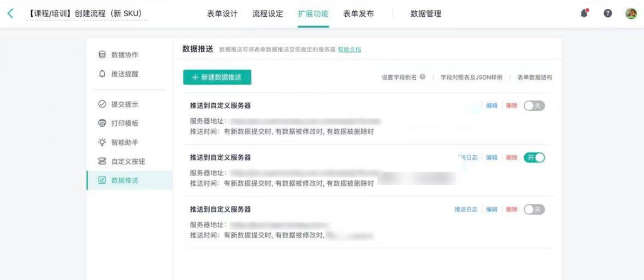Click the 推送提醒 bell icon
Screen dimensions: 644x280
[101, 74]
